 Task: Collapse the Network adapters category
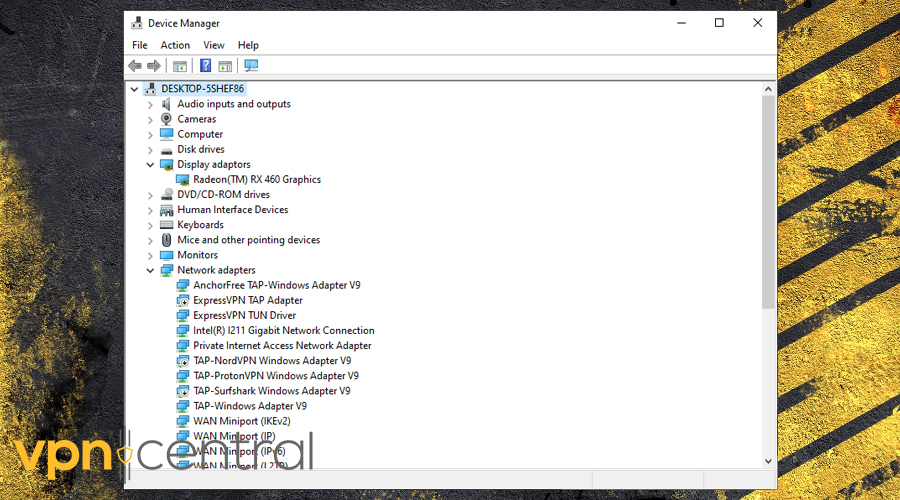pos(151,270)
